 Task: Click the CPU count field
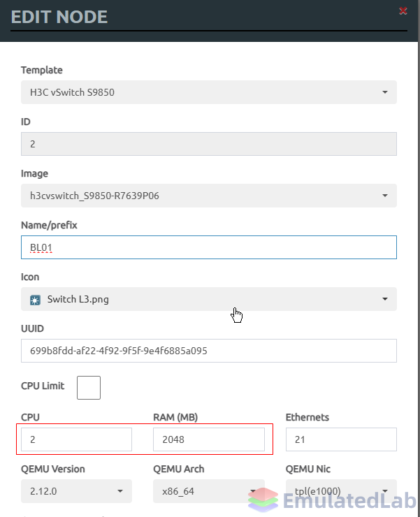tap(77, 439)
